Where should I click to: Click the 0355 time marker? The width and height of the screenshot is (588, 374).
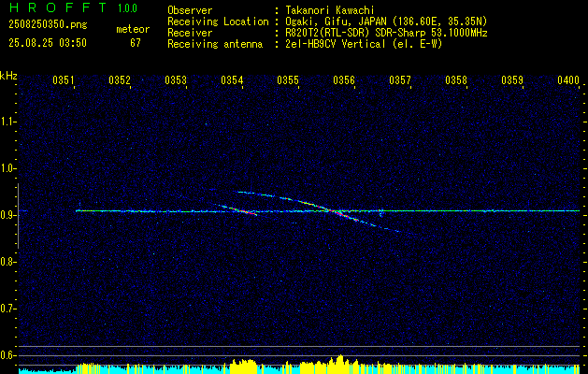coord(288,80)
